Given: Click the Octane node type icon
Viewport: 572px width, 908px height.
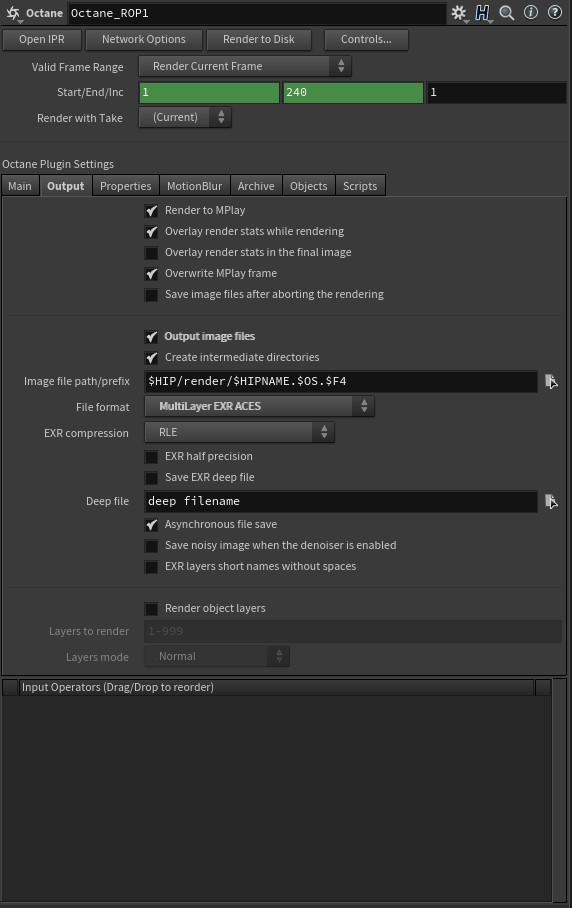Looking at the screenshot, I should click(x=13, y=13).
